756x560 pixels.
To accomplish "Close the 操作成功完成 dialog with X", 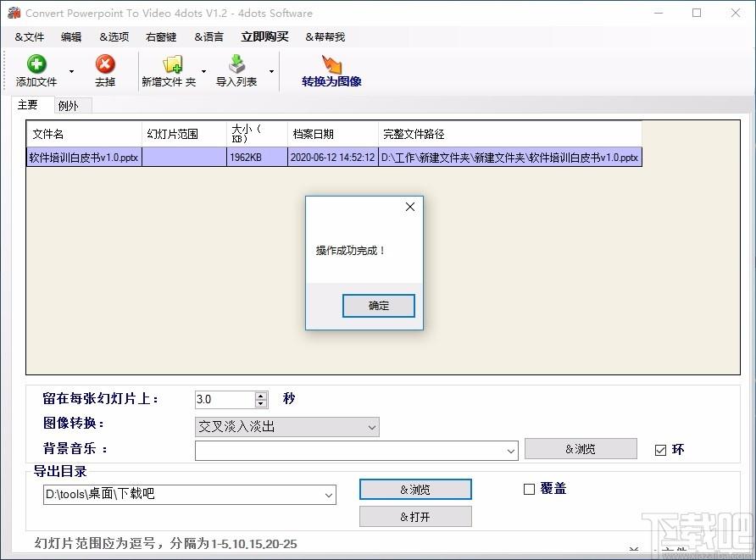I will point(410,207).
